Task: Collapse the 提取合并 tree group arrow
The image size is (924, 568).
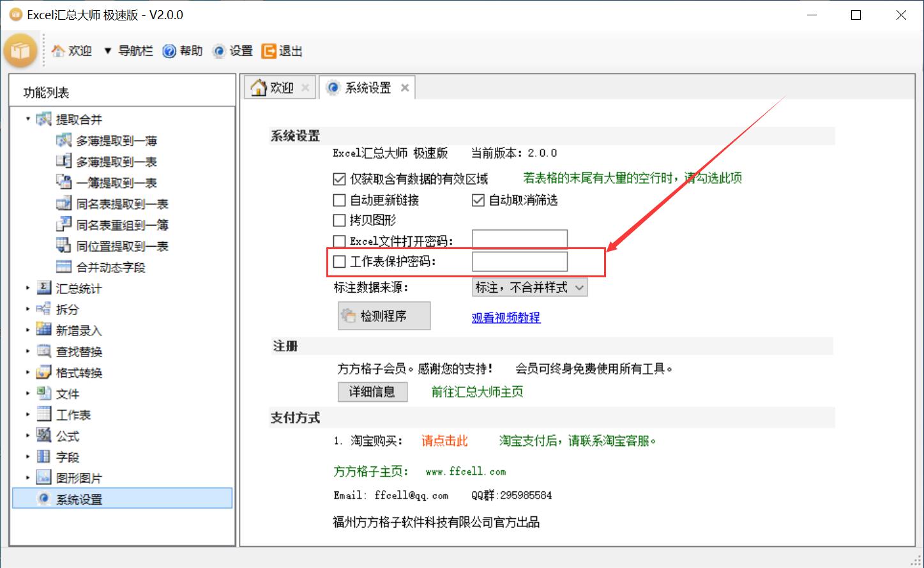Action: tap(28, 119)
